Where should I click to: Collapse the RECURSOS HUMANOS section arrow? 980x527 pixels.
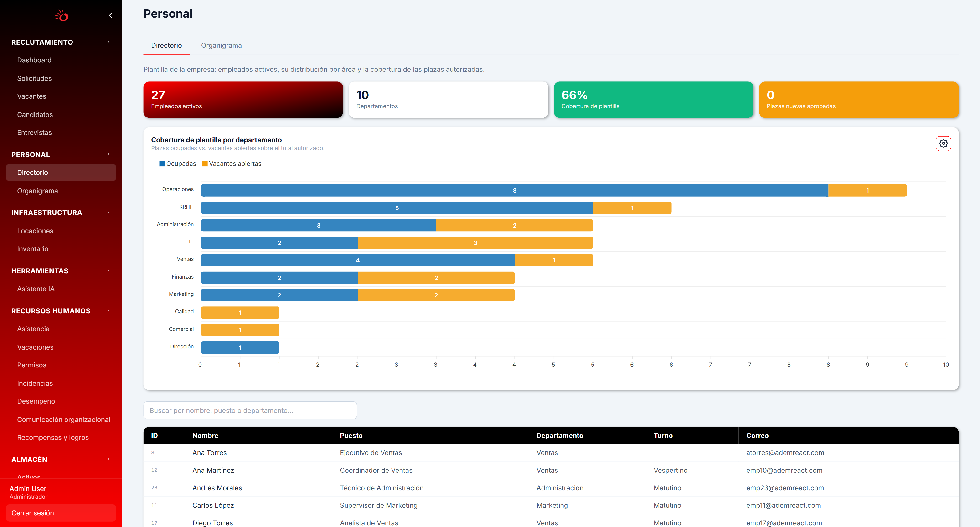coord(108,311)
